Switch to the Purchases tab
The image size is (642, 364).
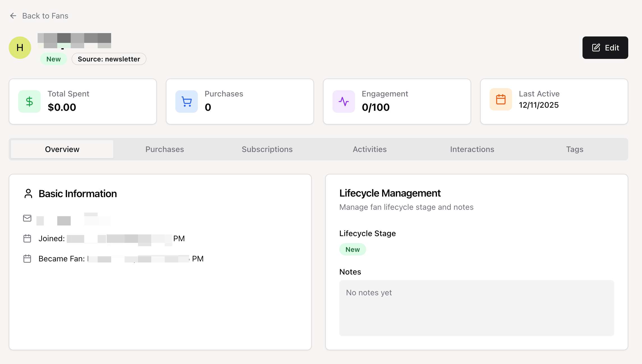click(x=165, y=149)
